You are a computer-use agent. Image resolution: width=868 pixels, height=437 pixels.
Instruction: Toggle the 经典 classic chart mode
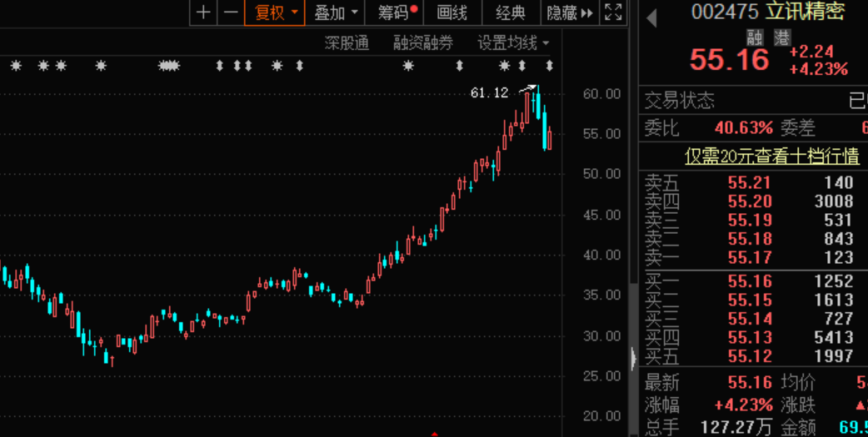[x=511, y=12]
